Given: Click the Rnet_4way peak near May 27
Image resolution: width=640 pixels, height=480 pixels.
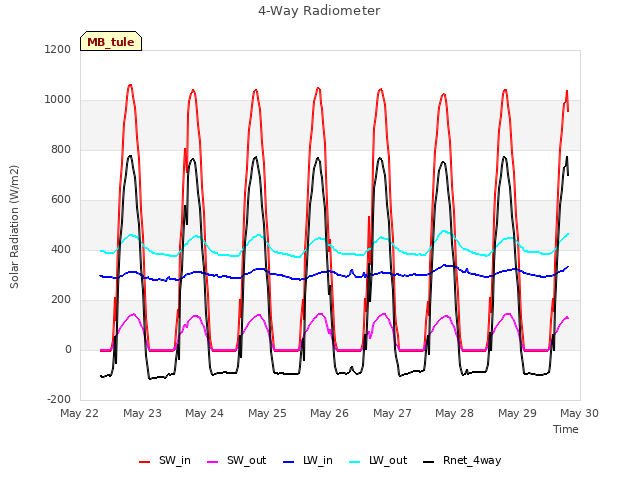Looking at the screenshot, I should (x=380, y=158).
